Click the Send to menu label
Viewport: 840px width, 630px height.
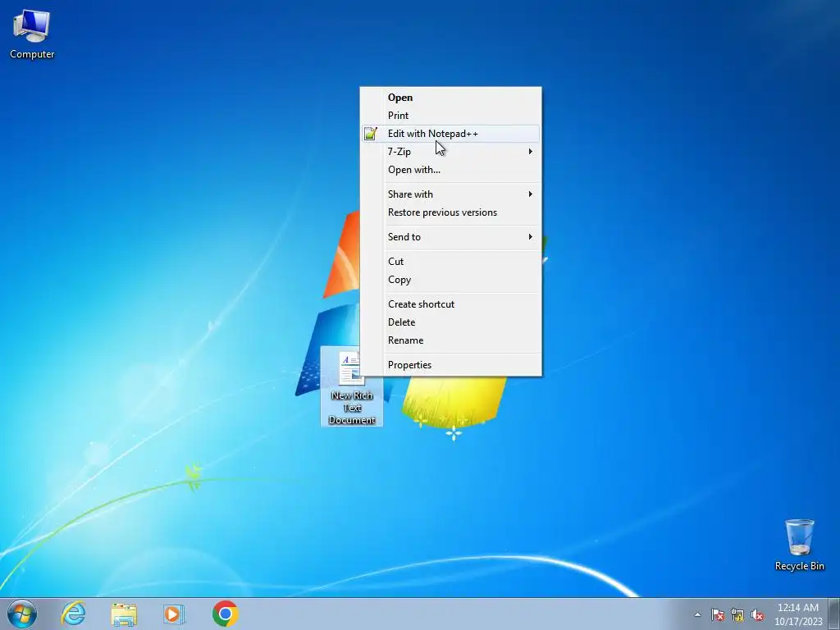404,237
